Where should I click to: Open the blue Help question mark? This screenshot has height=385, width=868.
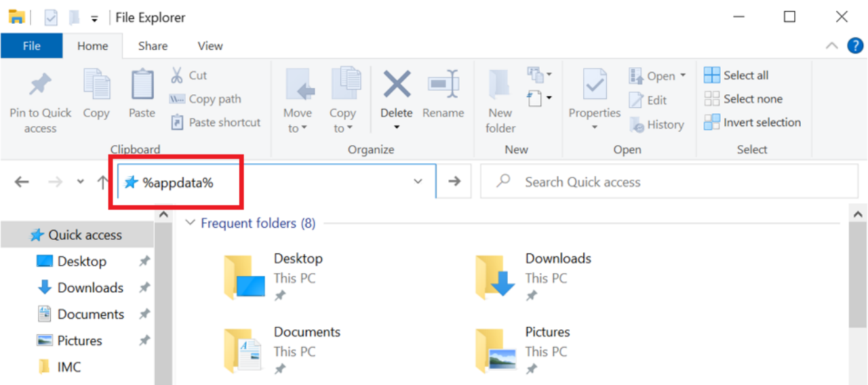click(855, 46)
